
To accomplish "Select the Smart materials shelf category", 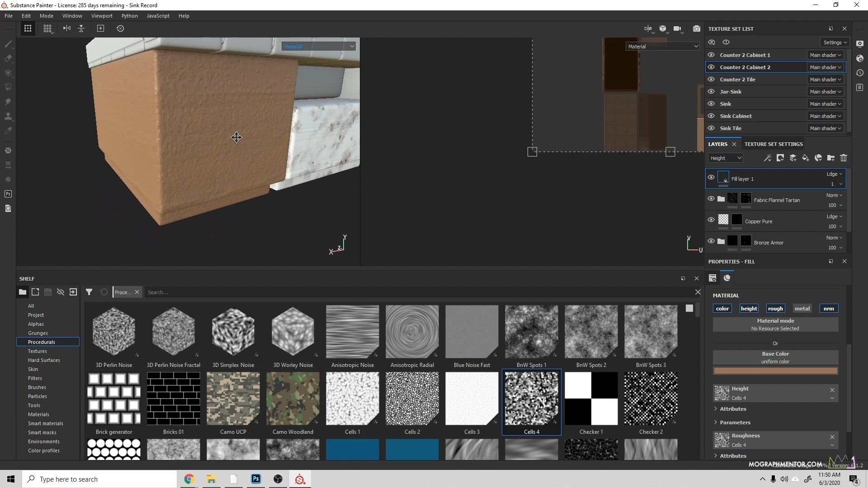I will point(46,423).
